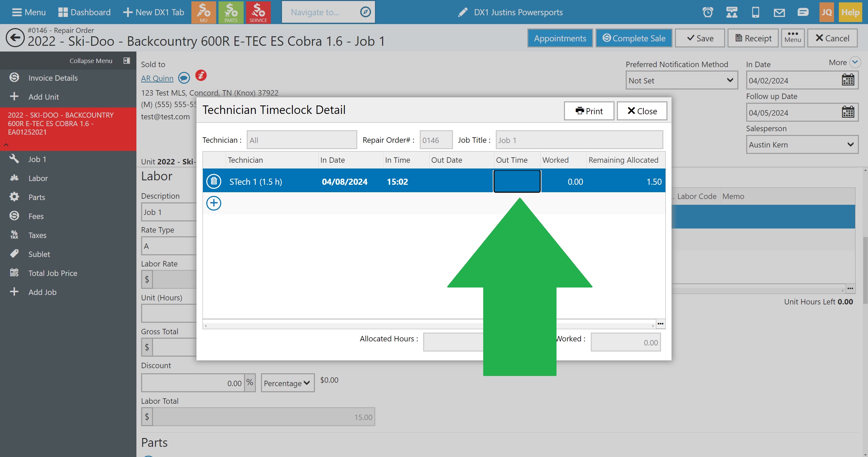Image resolution: width=868 pixels, height=457 pixels.
Task: Open customer chat bubble next to AR Quinn
Action: 184,78
